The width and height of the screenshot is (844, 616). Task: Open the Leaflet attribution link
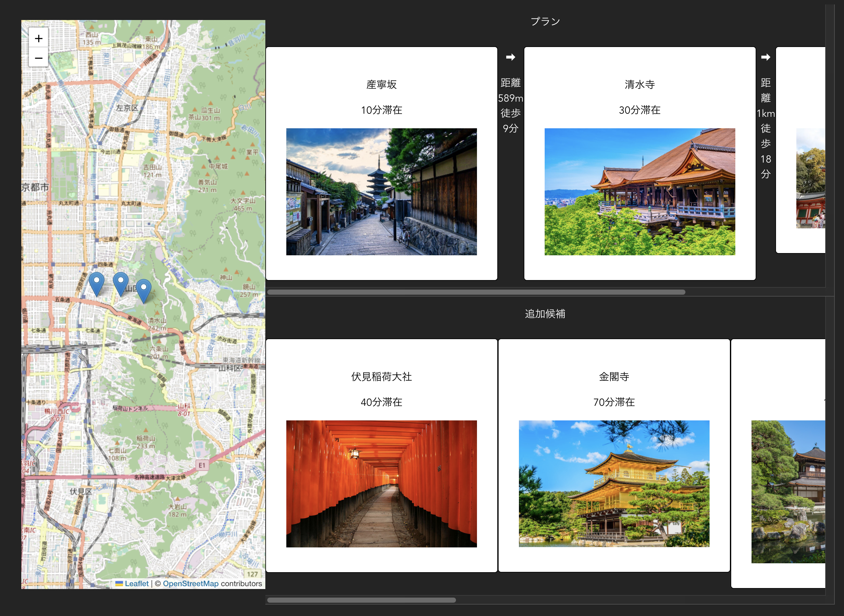point(137,584)
